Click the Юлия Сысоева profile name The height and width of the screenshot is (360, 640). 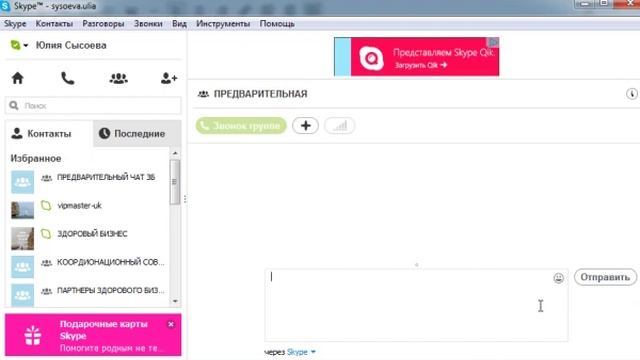coord(71,45)
